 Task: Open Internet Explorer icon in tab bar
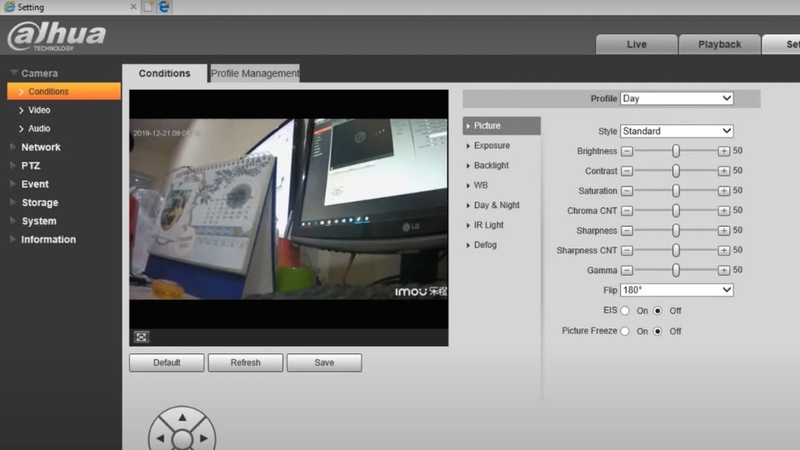click(164, 7)
